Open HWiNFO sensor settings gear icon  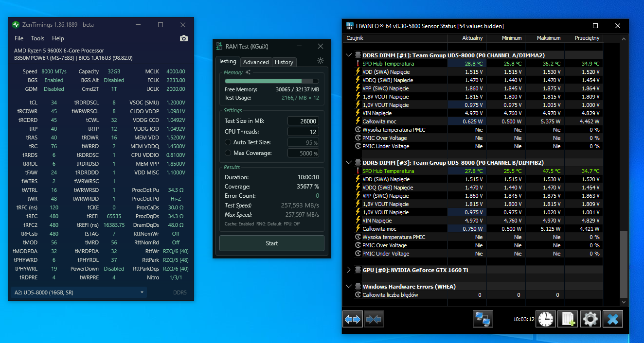click(x=590, y=319)
